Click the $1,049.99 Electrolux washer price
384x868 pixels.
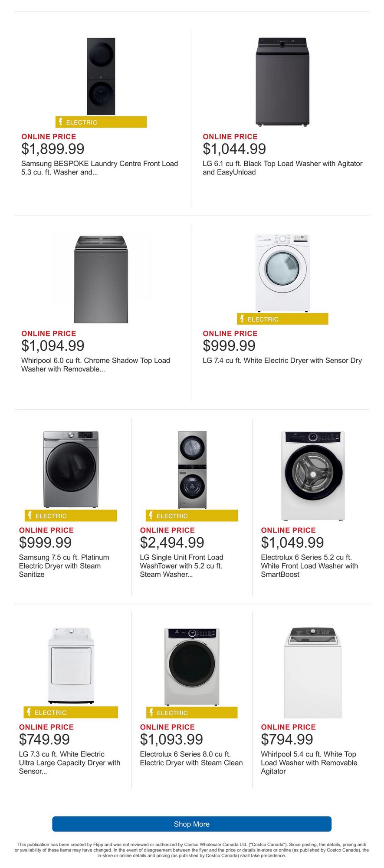(x=292, y=542)
